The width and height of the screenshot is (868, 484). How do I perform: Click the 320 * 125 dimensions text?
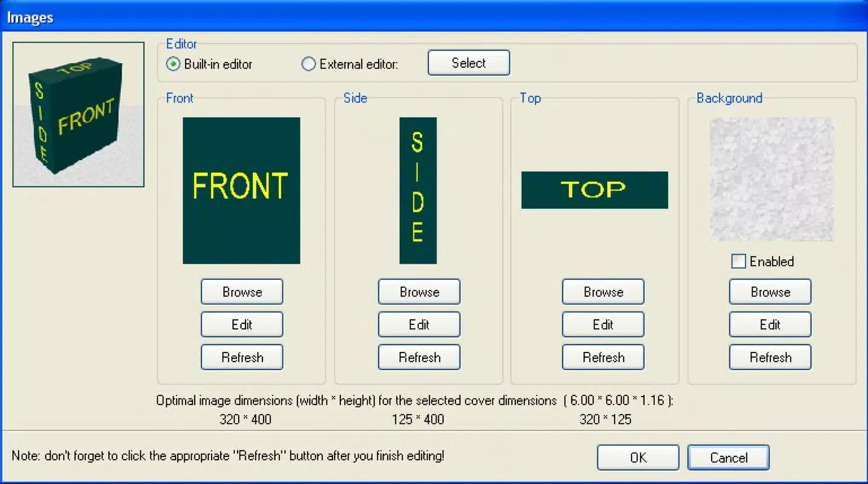point(605,419)
